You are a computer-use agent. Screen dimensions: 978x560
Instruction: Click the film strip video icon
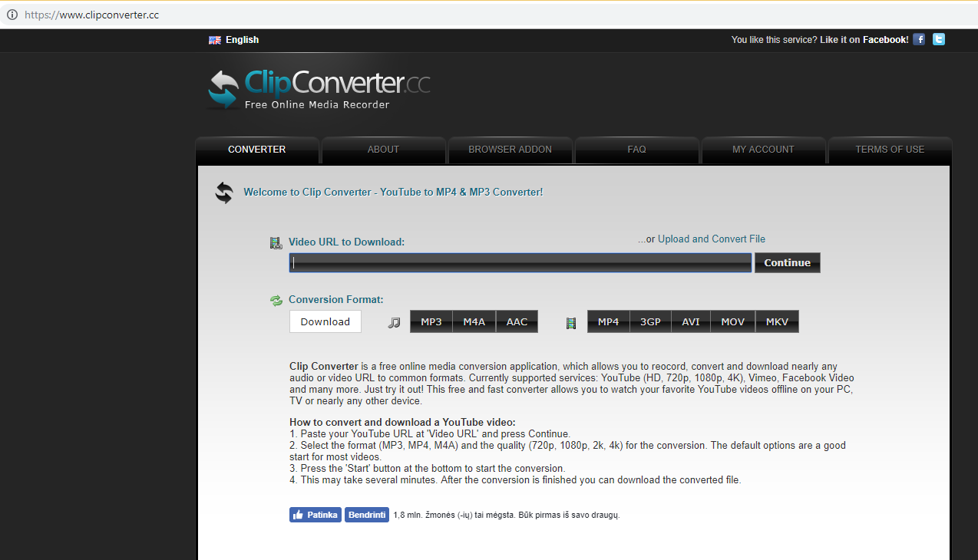click(571, 323)
